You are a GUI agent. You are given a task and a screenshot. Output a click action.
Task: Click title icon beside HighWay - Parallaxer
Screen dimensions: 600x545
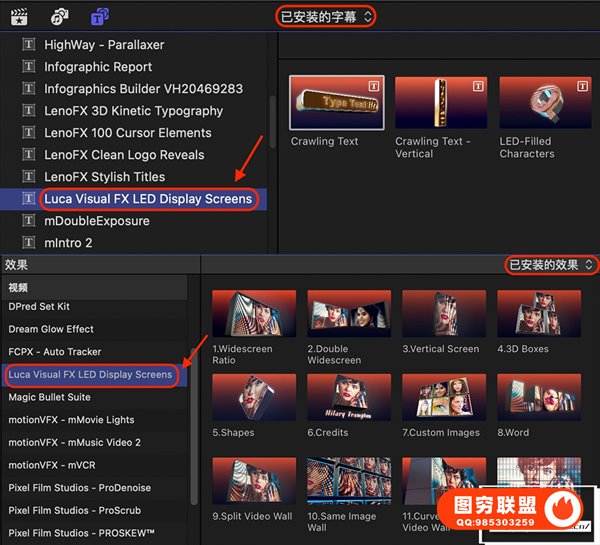click(x=28, y=45)
